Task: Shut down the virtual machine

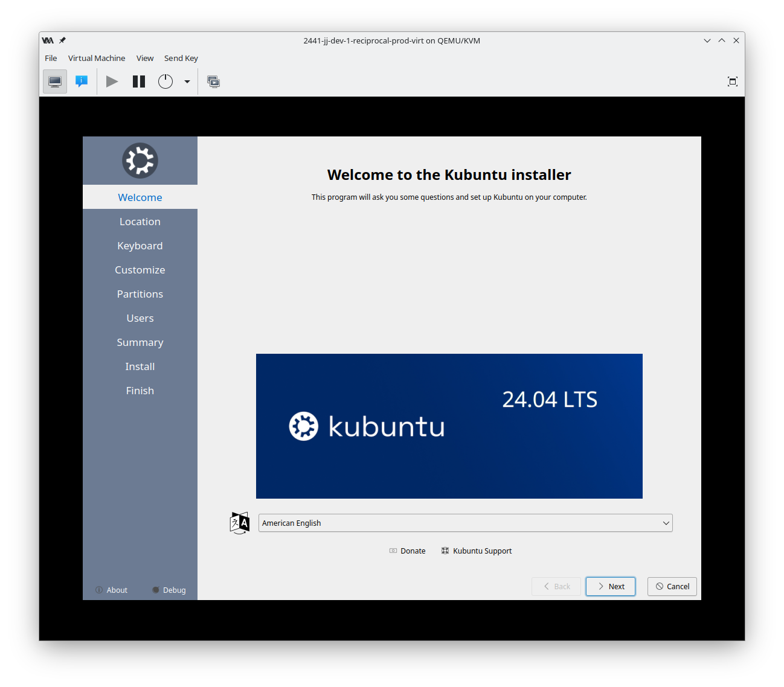Action: click(x=165, y=81)
